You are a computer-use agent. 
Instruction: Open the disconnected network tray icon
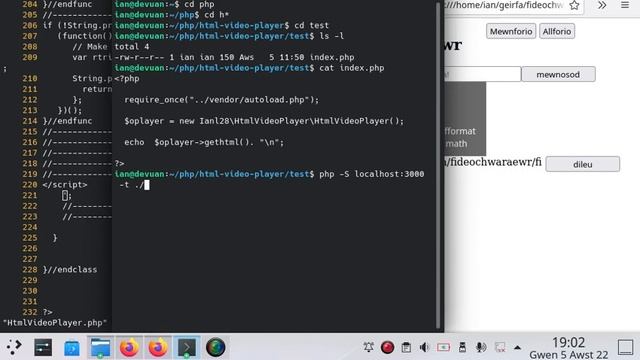point(500,347)
